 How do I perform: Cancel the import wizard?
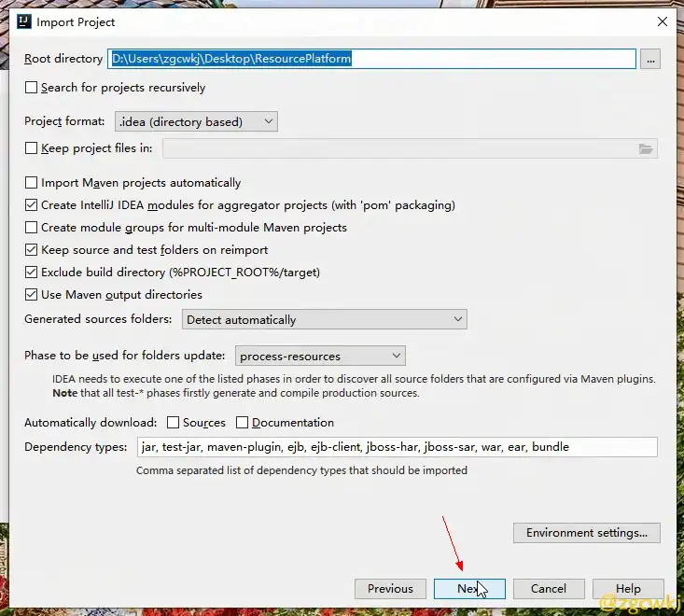click(549, 589)
